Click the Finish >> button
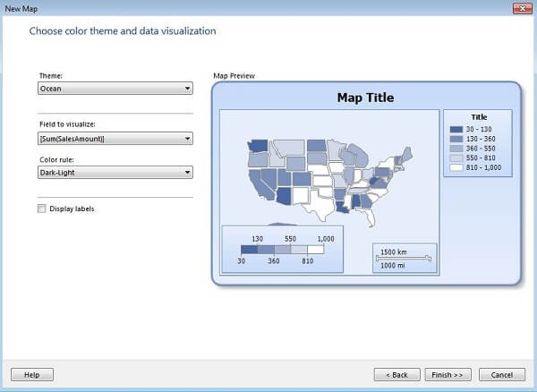Image resolution: width=537 pixels, height=392 pixels. (448, 374)
